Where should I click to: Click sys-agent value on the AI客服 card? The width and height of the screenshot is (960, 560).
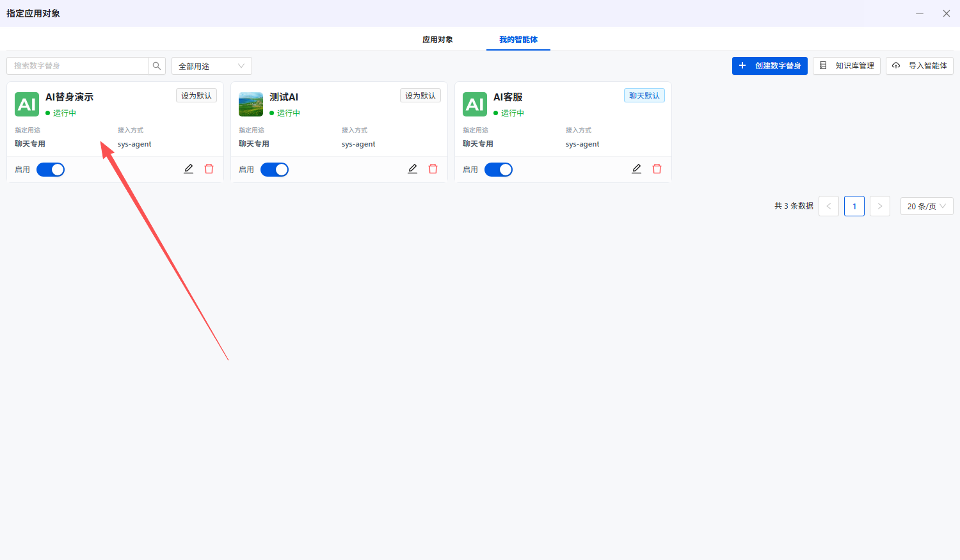(x=582, y=144)
